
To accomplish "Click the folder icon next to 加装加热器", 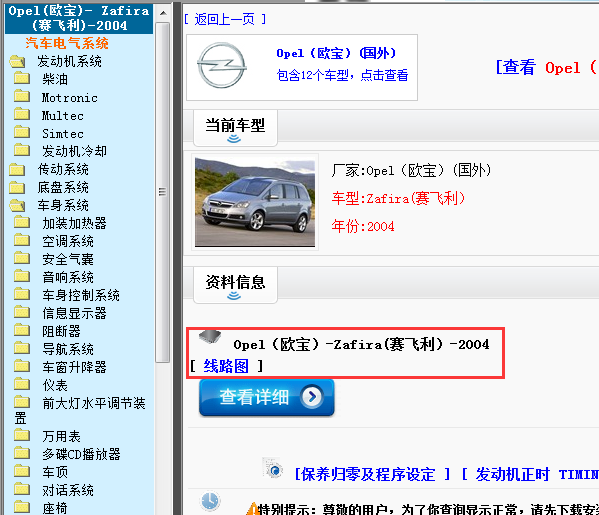I will click(x=22, y=222).
